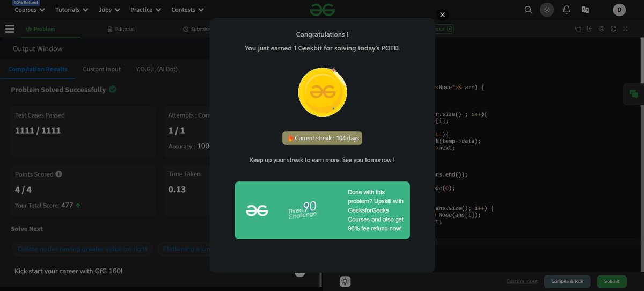The height and width of the screenshot is (291, 644).
Task: Open editor settings gear icon
Action: 601,29
